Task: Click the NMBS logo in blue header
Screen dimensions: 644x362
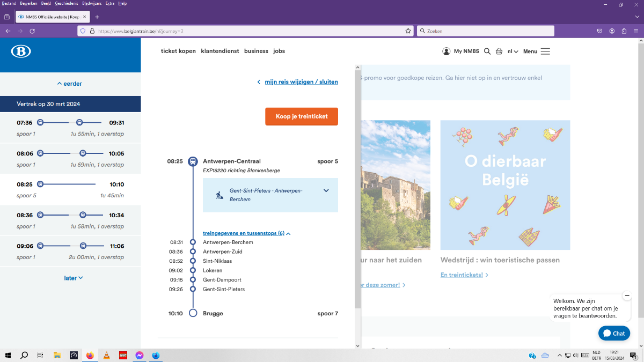Action: [x=21, y=51]
